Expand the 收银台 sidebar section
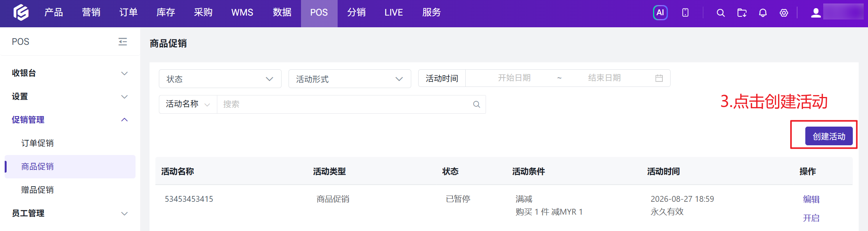868x231 pixels. (x=70, y=73)
